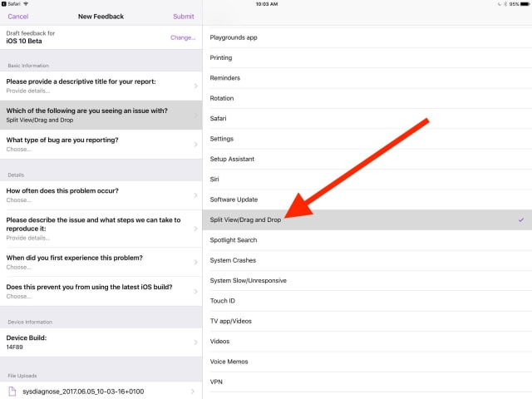The width and height of the screenshot is (532, 399).
Task: Select Voice Memos
Action: [x=367, y=362]
